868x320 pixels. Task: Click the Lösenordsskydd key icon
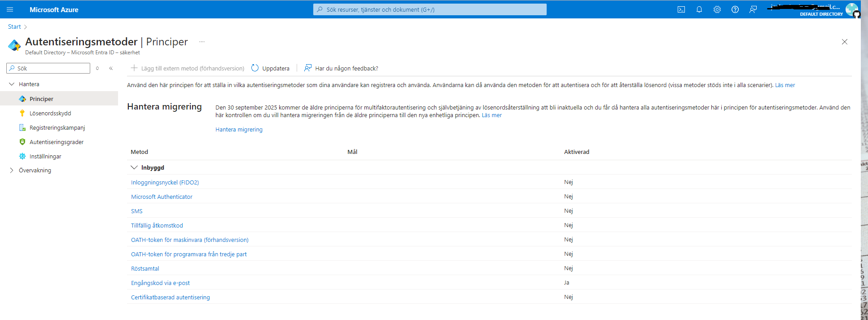pyautogui.click(x=22, y=113)
